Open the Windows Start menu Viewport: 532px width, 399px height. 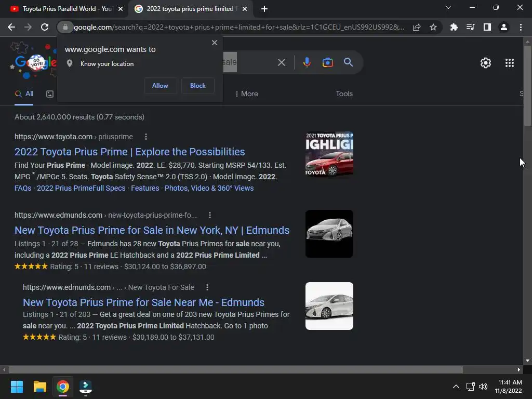point(17,387)
